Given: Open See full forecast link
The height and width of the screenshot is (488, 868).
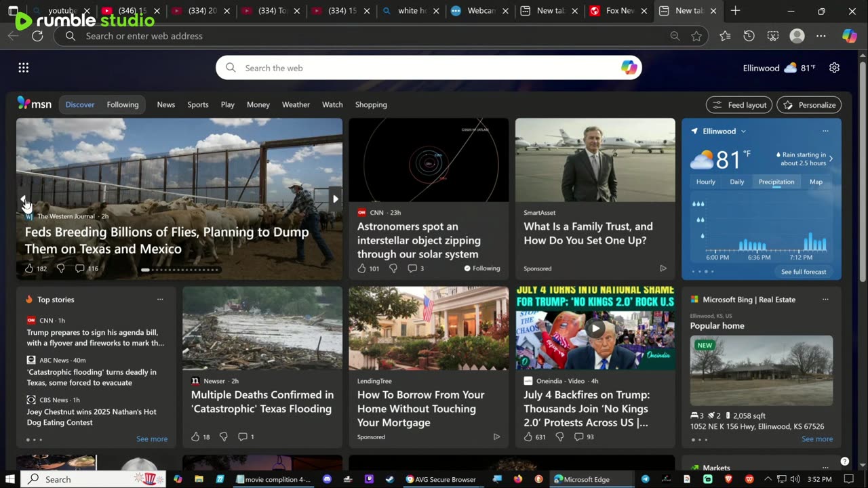Looking at the screenshot, I should click(804, 272).
